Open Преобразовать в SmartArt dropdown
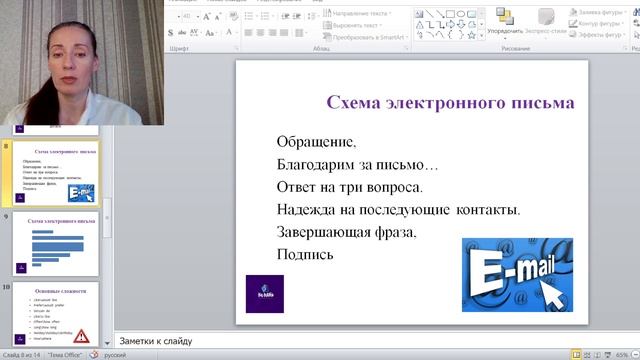Screen dimensions: 640x360 tap(365, 37)
